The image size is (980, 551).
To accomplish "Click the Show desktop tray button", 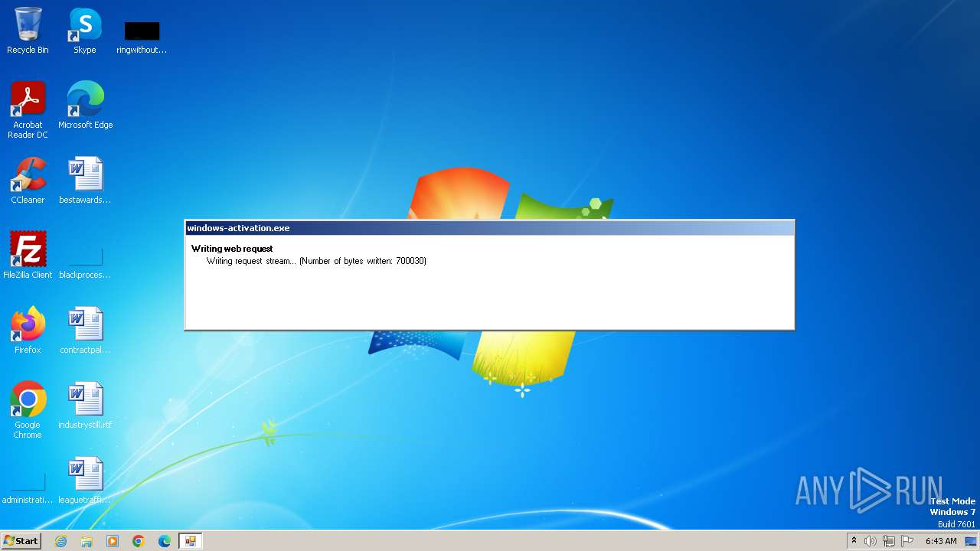I will tap(971, 541).
